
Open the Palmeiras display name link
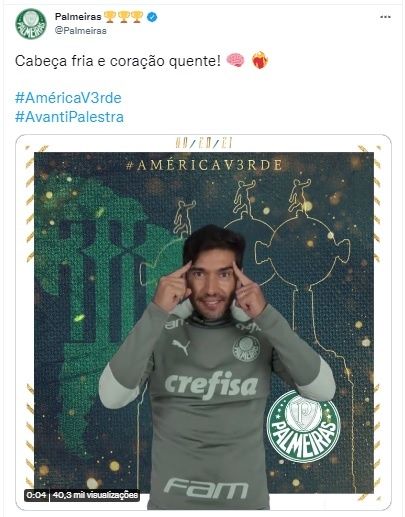(x=78, y=16)
